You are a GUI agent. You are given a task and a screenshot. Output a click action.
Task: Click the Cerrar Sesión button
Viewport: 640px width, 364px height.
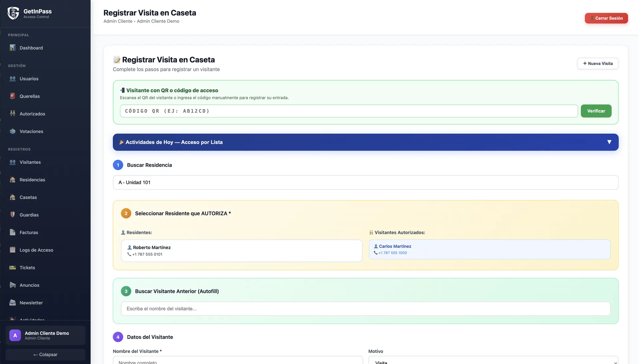tap(606, 18)
